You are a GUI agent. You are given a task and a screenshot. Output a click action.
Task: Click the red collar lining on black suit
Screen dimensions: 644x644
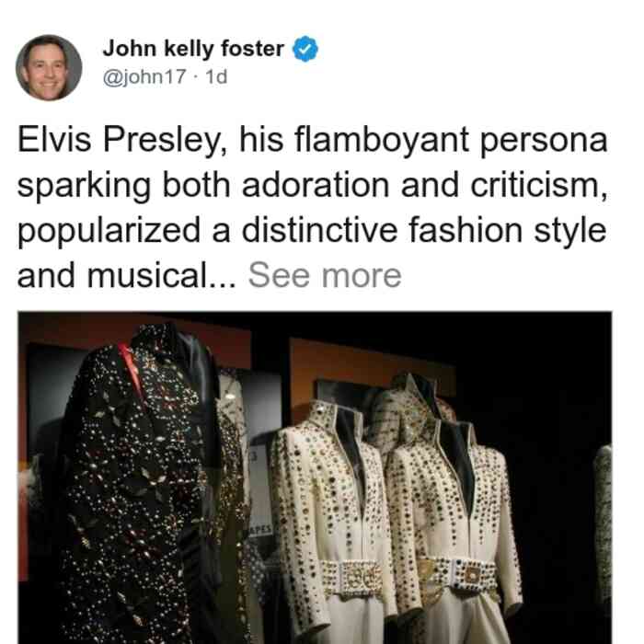tap(132, 372)
